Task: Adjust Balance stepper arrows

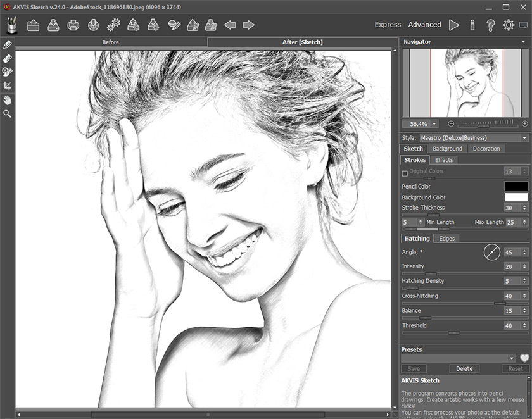Action: click(x=524, y=311)
